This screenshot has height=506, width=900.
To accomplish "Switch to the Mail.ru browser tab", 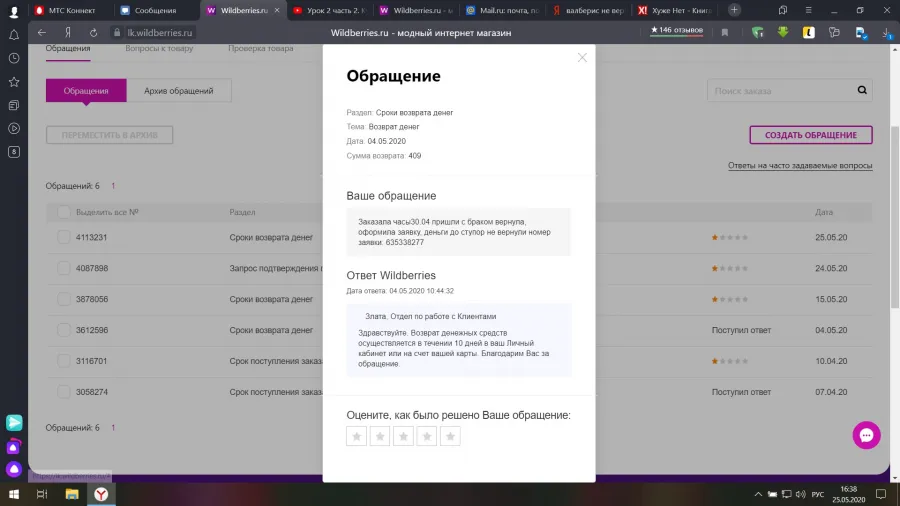I will point(503,10).
